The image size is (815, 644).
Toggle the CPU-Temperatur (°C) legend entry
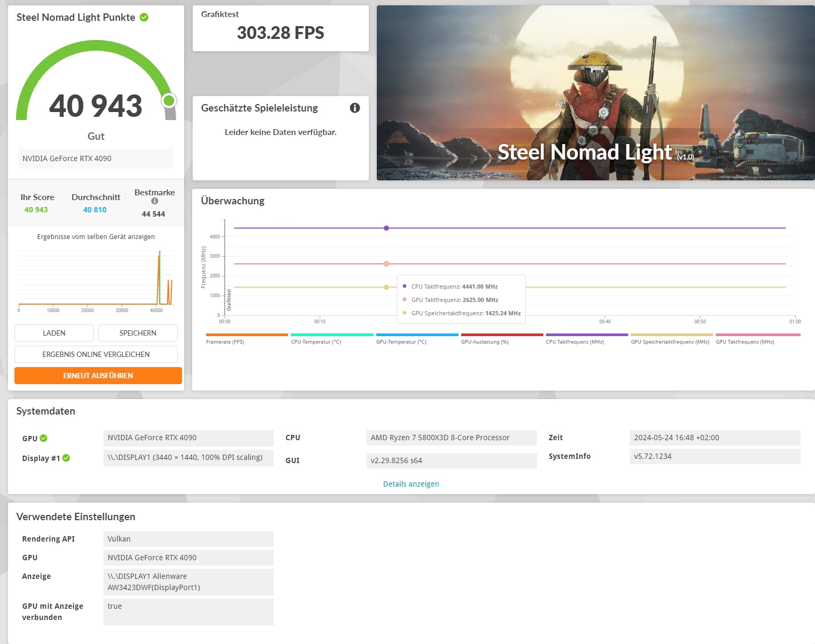click(x=332, y=339)
